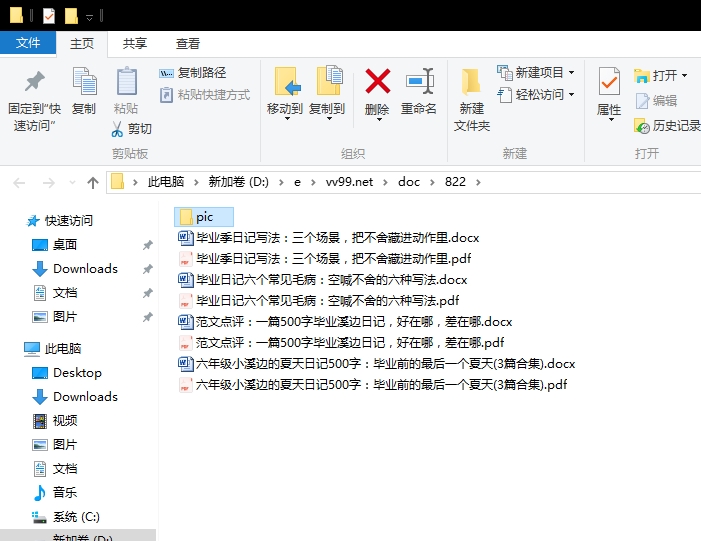This screenshot has width=701, height=541.
Task: Open recent locations dropdown chevron
Action: point(72,182)
